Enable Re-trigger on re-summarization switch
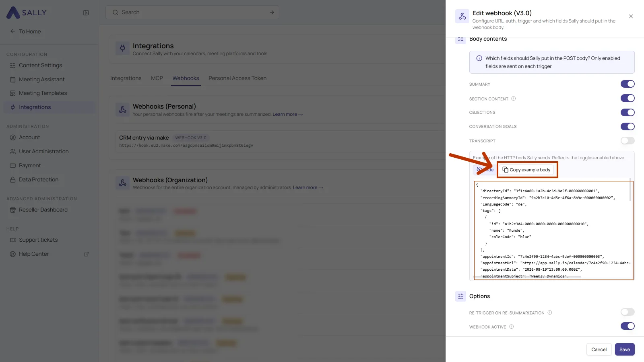Viewport: 644px width, 362px height. pyautogui.click(x=627, y=312)
